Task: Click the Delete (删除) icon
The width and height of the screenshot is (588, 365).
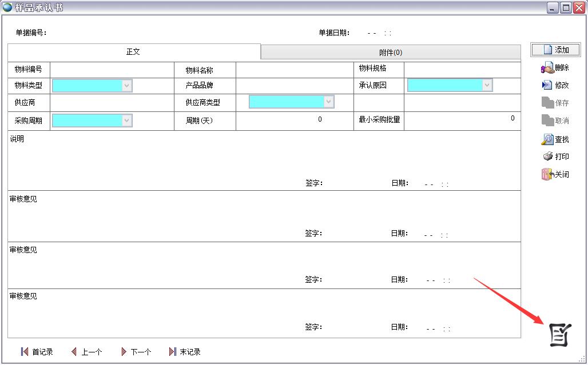Action: pos(547,68)
